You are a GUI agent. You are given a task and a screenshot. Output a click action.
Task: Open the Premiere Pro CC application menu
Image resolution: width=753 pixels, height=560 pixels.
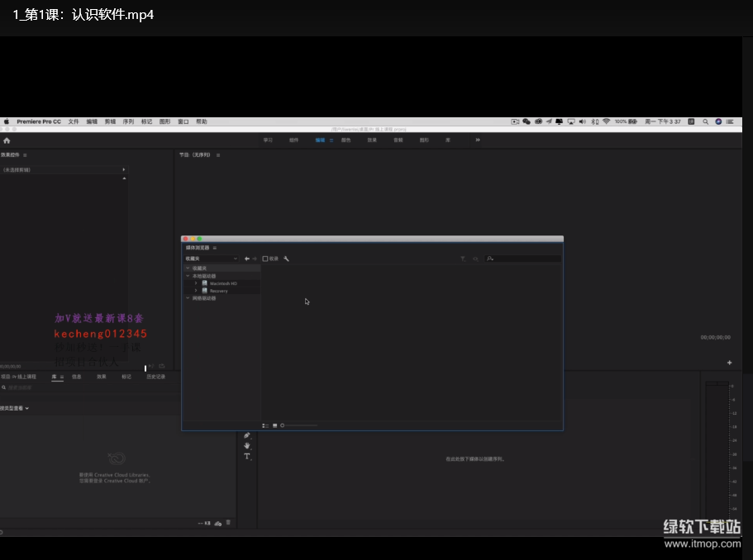tap(39, 122)
